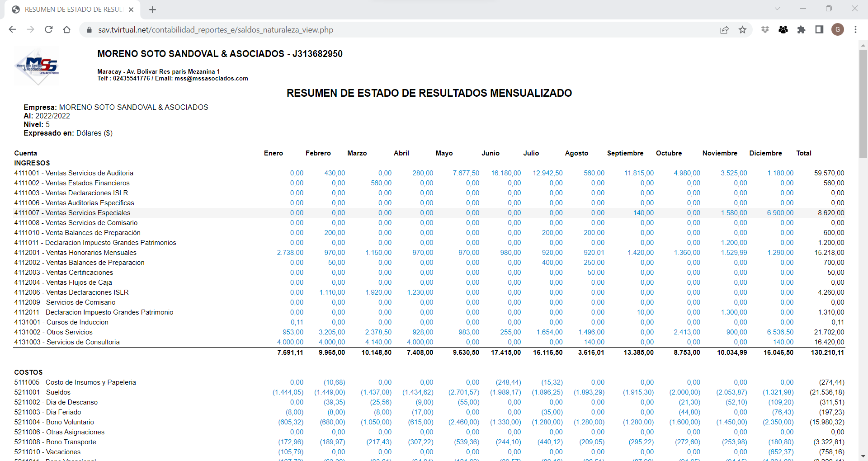Click the email mss@mssasociados.com text
This screenshot has height=461, width=868.
(x=211, y=78)
